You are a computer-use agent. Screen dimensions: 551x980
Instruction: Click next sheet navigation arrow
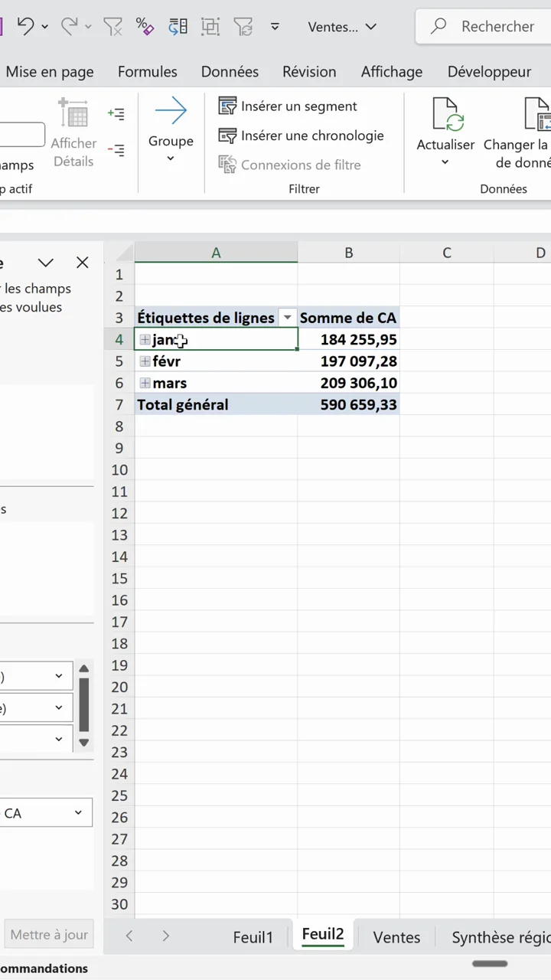[x=165, y=936]
